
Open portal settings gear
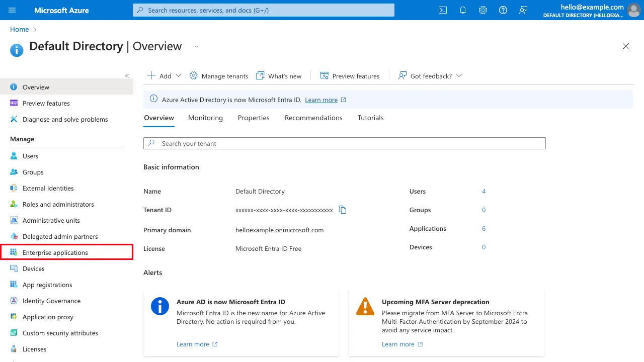pos(483,10)
